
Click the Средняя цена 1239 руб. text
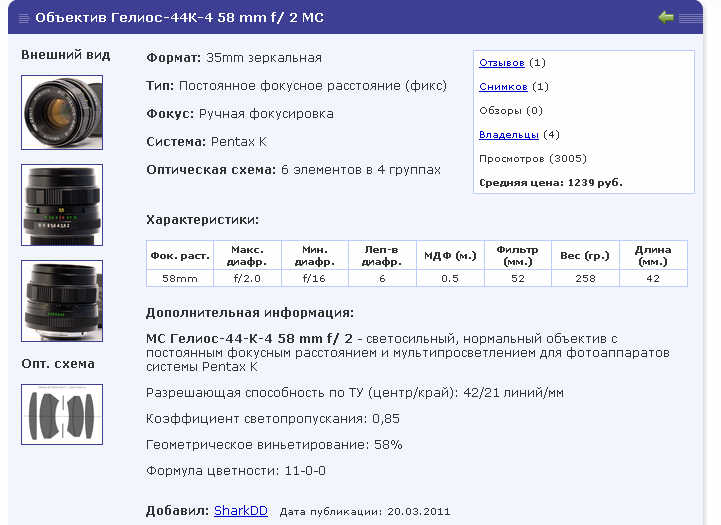coord(550,182)
